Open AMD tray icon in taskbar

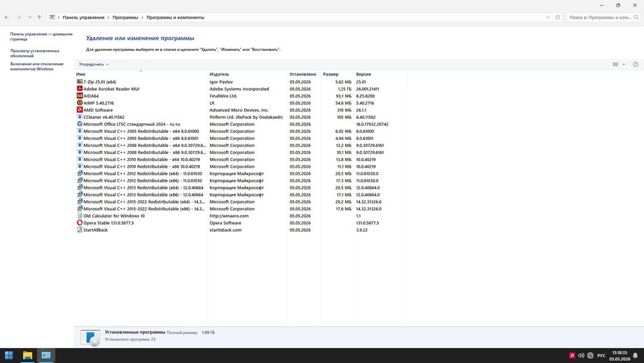click(572, 356)
